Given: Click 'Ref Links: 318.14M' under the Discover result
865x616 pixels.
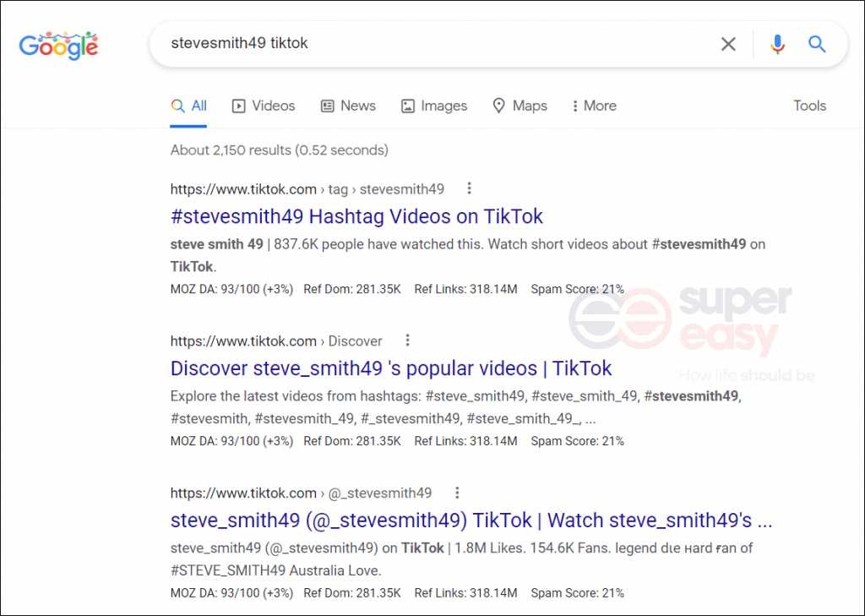Looking at the screenshot, I should [465, 441].
